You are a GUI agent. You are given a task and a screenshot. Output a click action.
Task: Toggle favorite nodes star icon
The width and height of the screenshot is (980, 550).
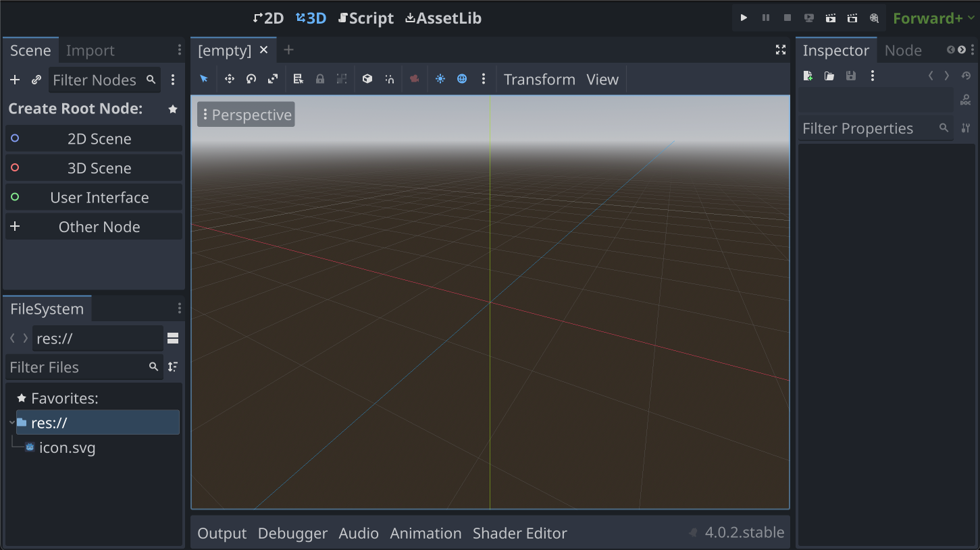click(173, 109)
